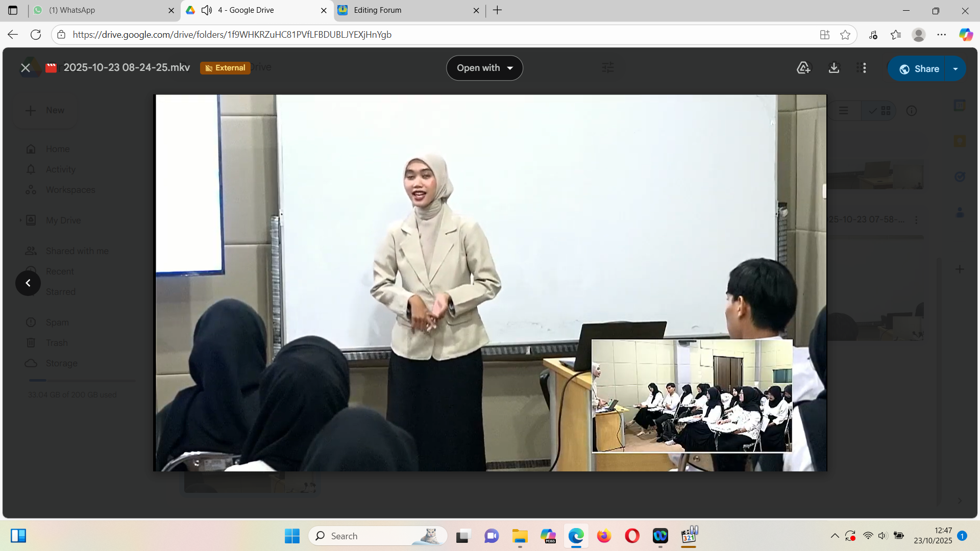Download the 2025-10-23 08-24-25.mkv file
Viewport: 980px width, 551px height.
click(x=834, y=68)
